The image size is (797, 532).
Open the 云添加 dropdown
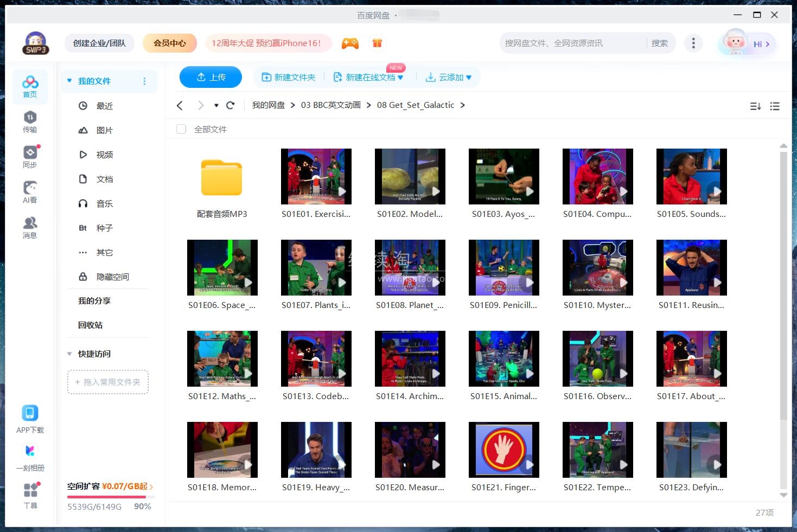[x=449, y=77]
